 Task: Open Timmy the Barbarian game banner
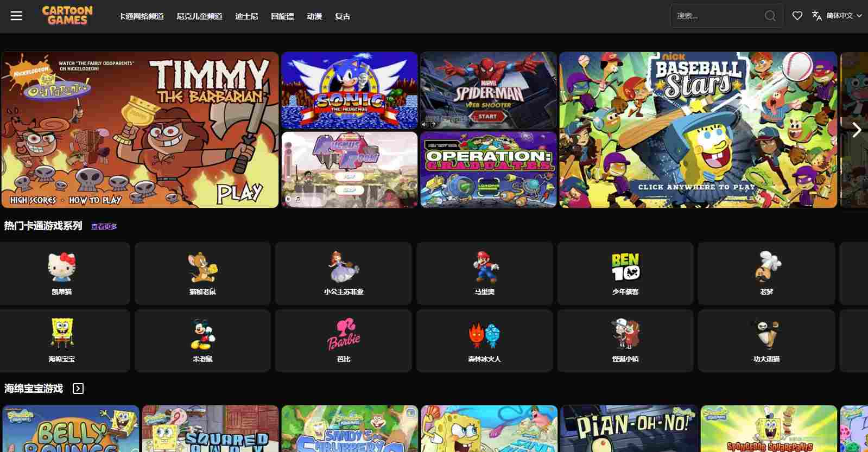[140, 130]
